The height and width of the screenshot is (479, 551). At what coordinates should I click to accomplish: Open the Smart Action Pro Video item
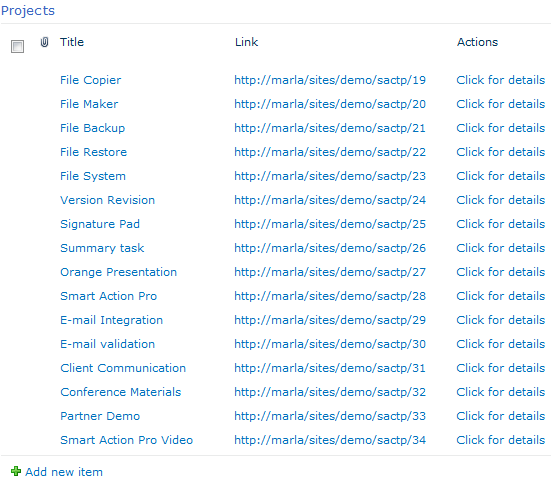coord(127,440)
